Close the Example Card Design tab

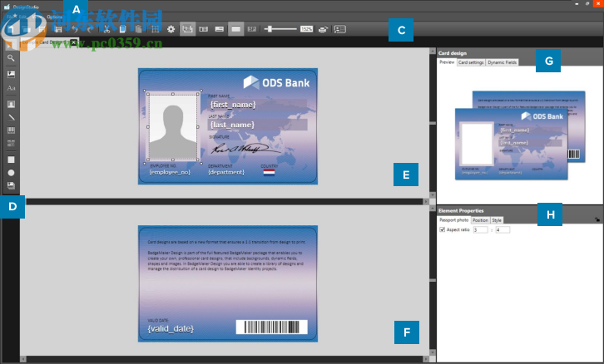click(73, 42)
